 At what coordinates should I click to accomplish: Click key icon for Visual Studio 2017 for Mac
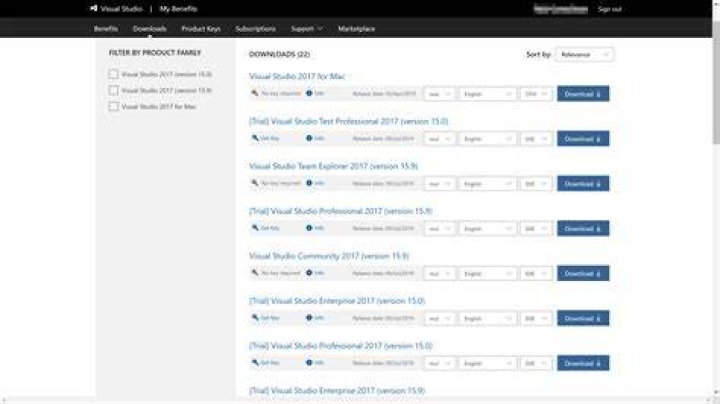tap(255, 93)
